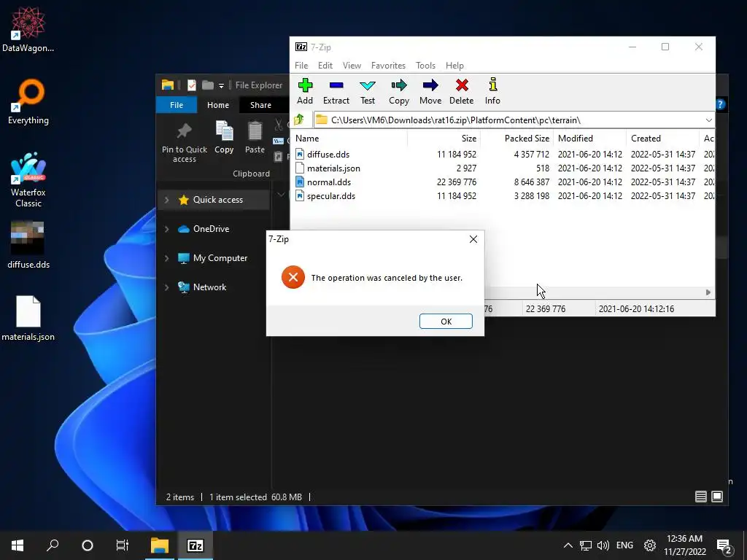Select normal.dds in the archive list
The height and width of the screenshot is (560, 747).
pos(329,182)
